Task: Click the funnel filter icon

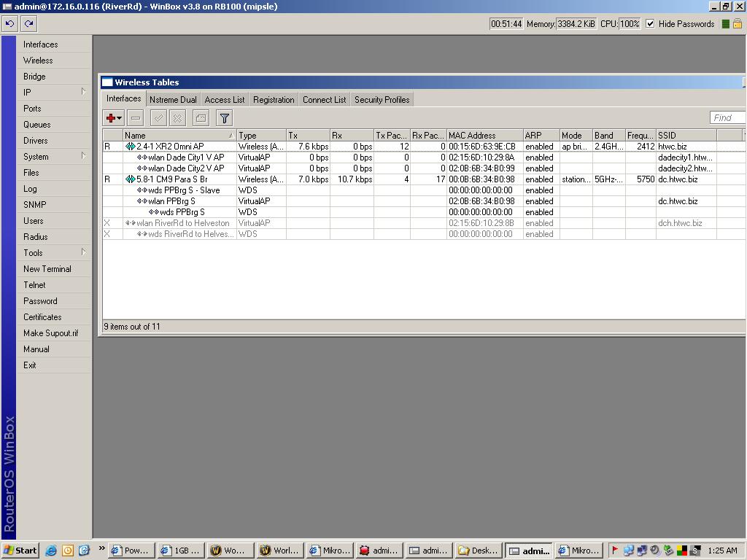Action: [225, 118]
